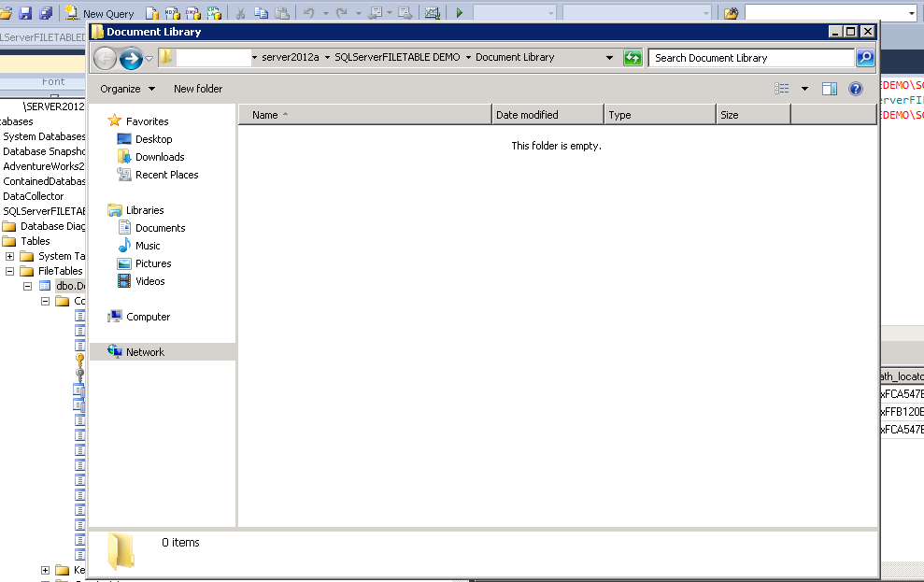Select the Music library
924x582 pixels.
pyautogui.click(x=148, y=246)
